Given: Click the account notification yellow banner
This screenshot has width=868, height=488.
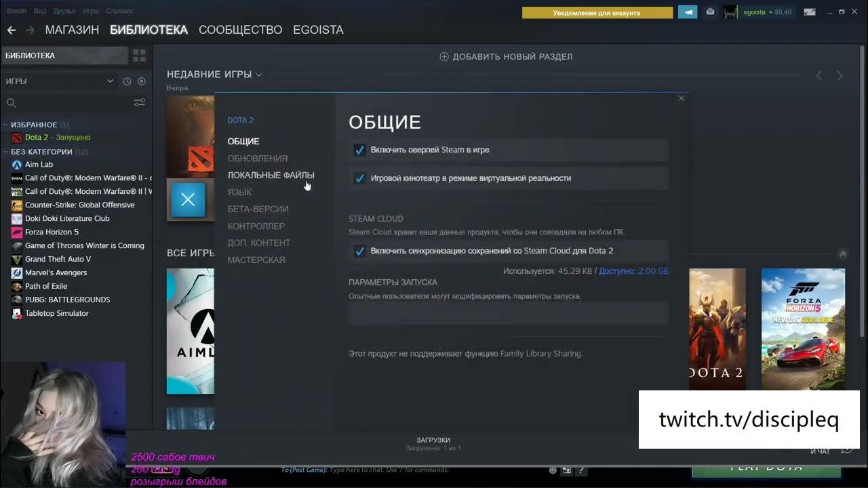Looking at the screenshot, I should pos(597,12).
